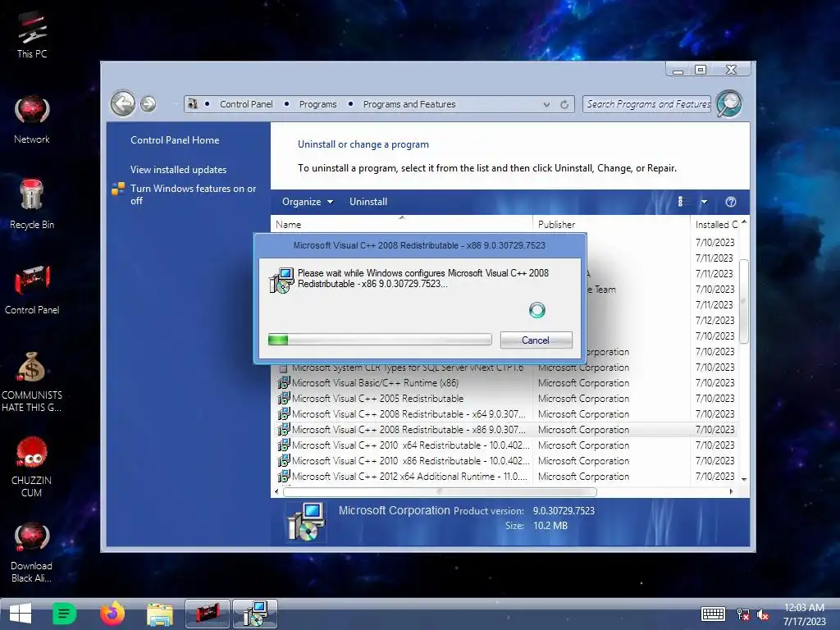Open the CHUZZIN desktop shortcut
The width and height of the screenshot is (840, 630).
(32, 467)
